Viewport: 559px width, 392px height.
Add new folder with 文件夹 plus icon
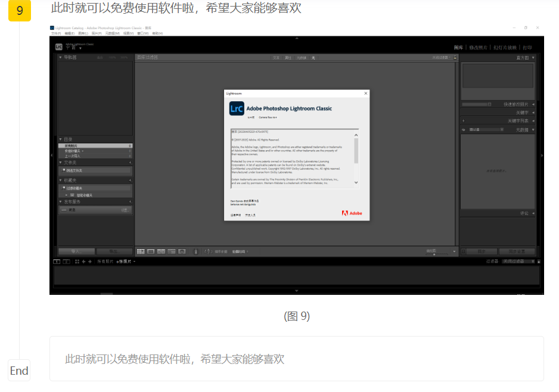click(x=130, y=163)
